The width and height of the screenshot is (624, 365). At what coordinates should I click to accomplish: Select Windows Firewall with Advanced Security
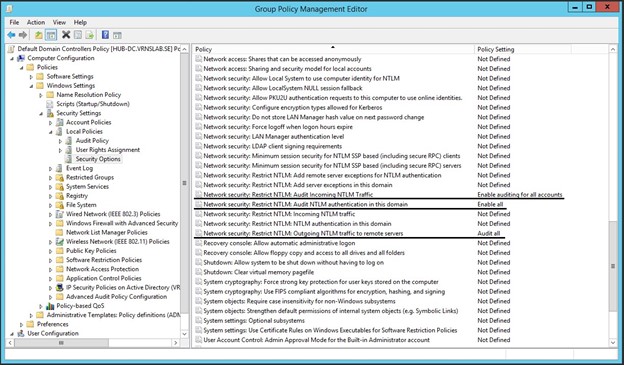coord(122,223)
